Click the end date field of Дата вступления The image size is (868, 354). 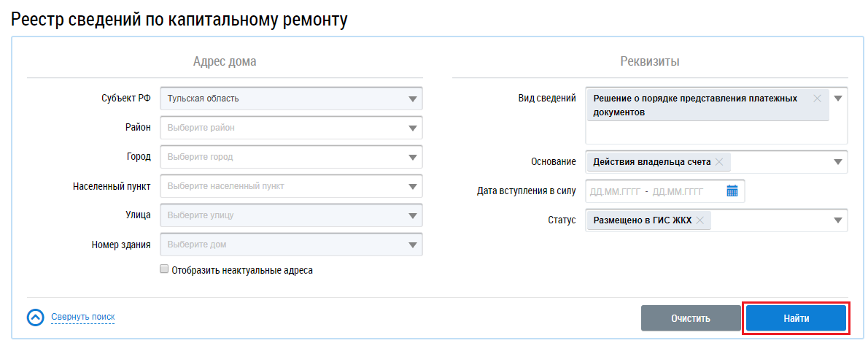[678, 192]
